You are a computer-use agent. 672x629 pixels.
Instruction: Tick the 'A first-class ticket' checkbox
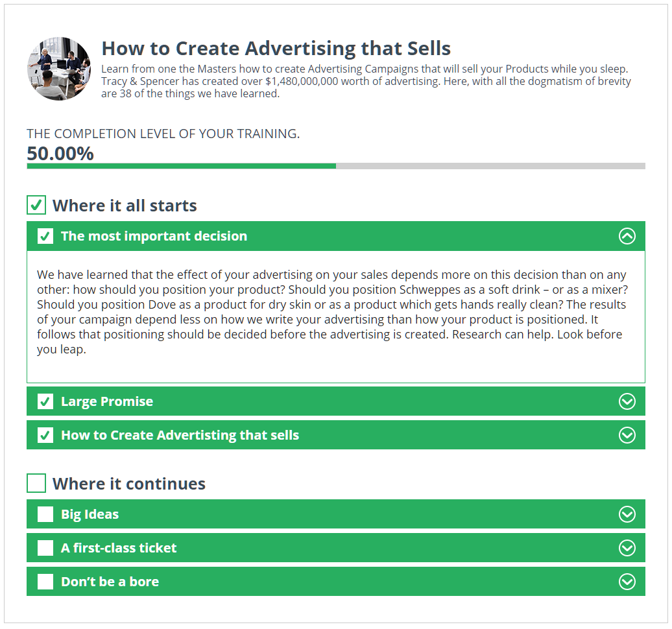coord(45,548)
